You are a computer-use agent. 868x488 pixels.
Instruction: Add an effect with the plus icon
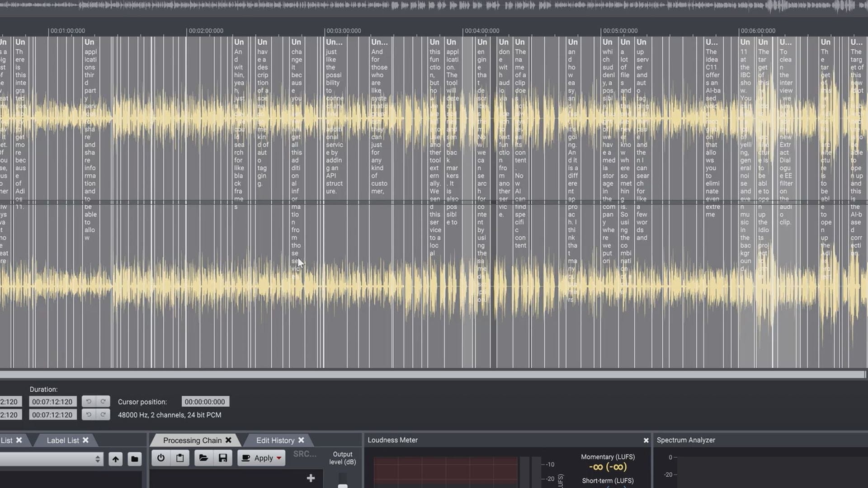311,478
